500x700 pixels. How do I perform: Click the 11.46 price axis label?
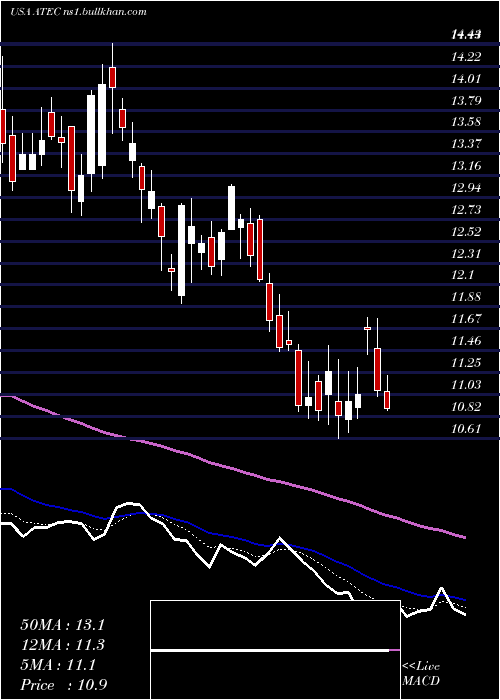pyautogui.click(x=466, y=341)
